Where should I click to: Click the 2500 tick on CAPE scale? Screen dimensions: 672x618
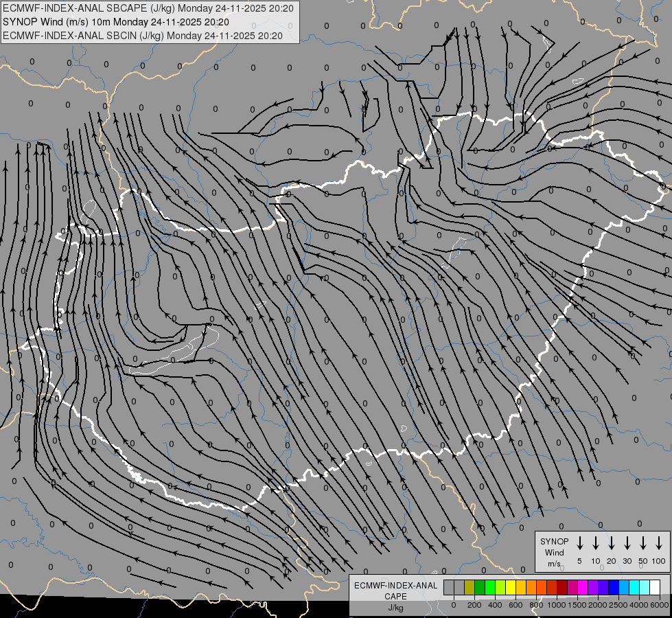click(x=618, y=605)
